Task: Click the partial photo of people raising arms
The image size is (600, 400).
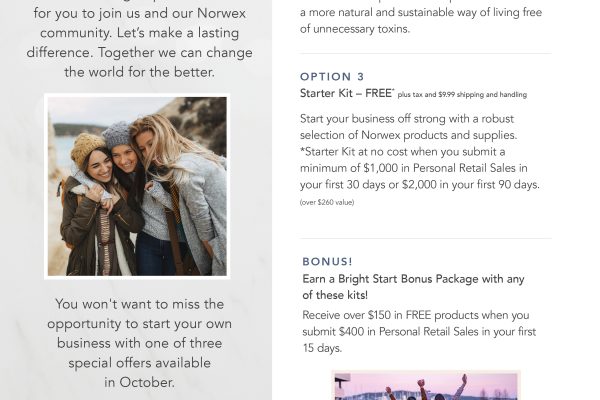Action: (426, 386)
